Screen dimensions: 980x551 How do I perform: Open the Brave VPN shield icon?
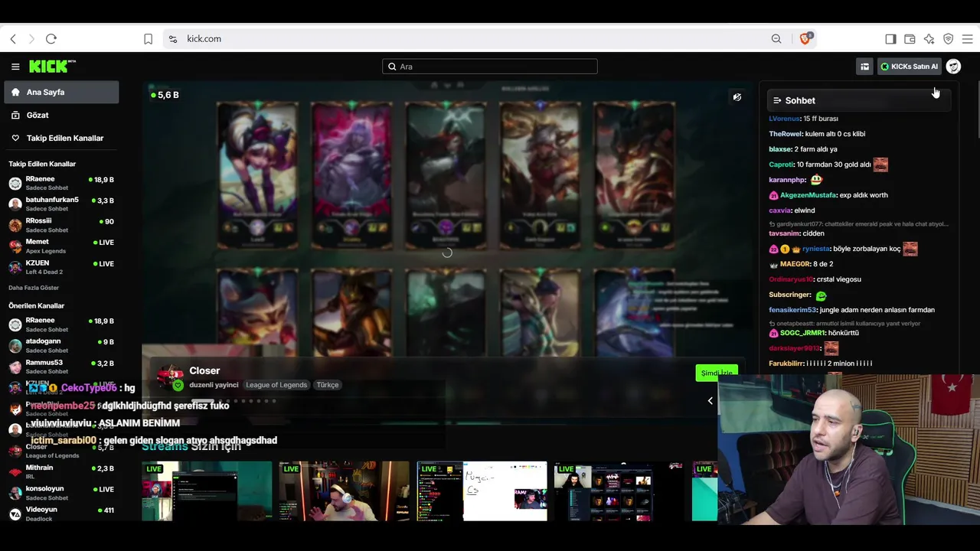tap(948, 39)
